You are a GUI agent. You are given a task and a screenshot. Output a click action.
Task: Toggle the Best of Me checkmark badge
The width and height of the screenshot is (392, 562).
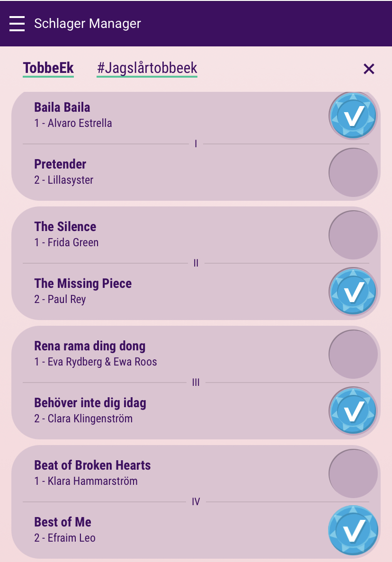click(x=353, y=530)
